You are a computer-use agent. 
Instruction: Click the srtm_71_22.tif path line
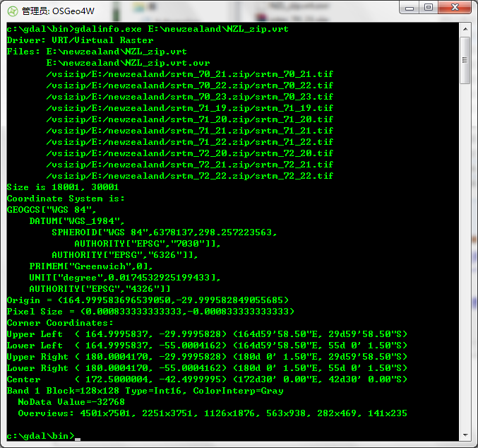(190, 142)
